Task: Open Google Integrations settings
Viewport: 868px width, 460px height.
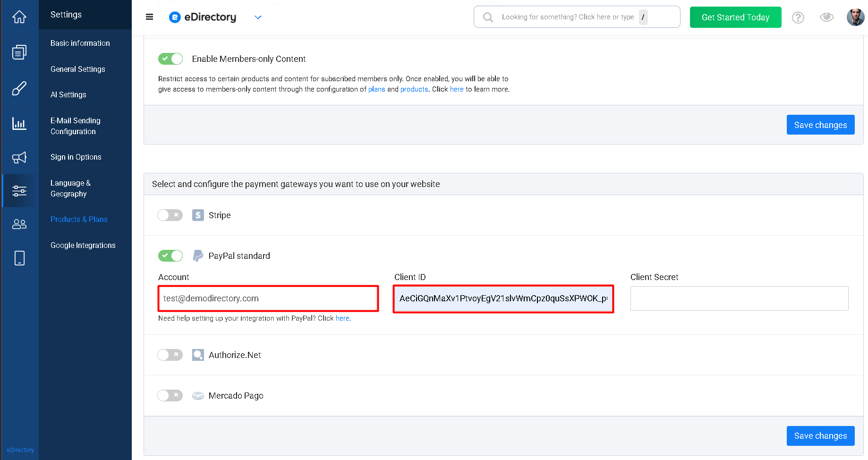Action: [x=83, y=245]
